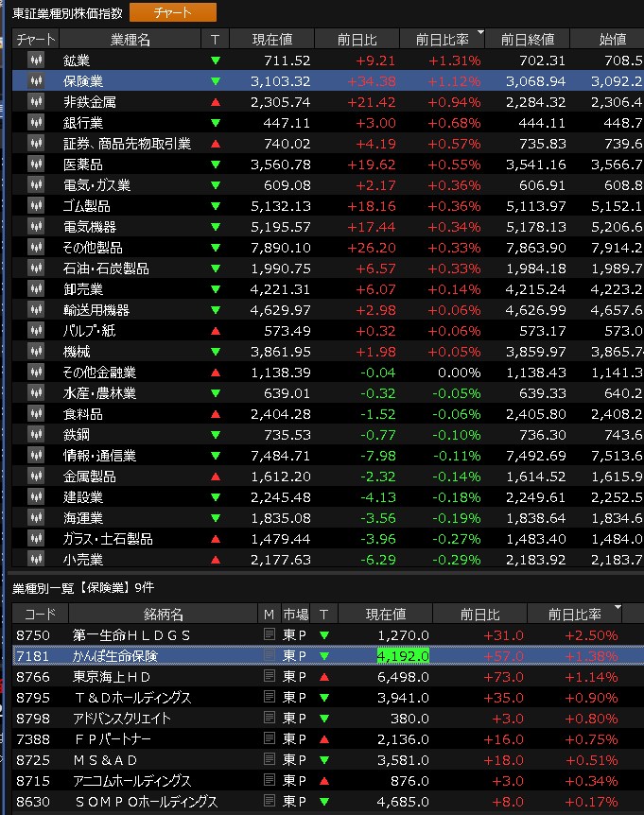Open chart icon for 証券、商品先物取引業 row

tap(36, 144)
